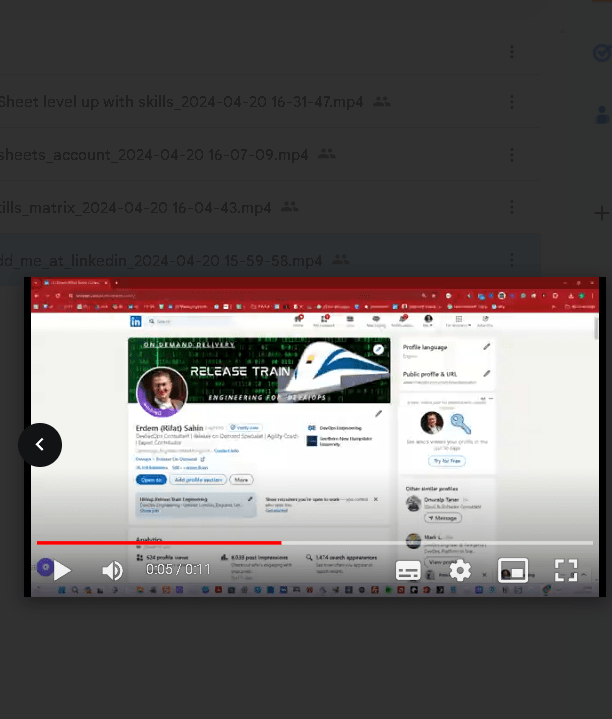This screenshot has height=719, width=612.
Task: Click the LinkedIn logo in the video
Action: [136, 321]
